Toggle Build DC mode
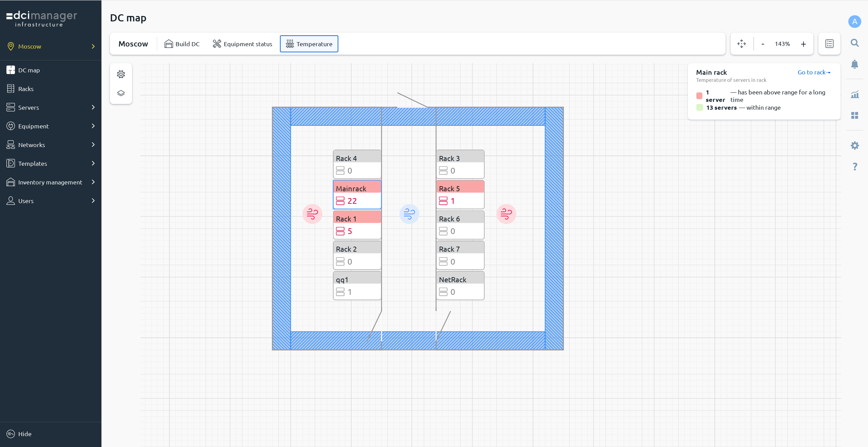This screenshot has height=447, width=868. click(x=182, y=44)
